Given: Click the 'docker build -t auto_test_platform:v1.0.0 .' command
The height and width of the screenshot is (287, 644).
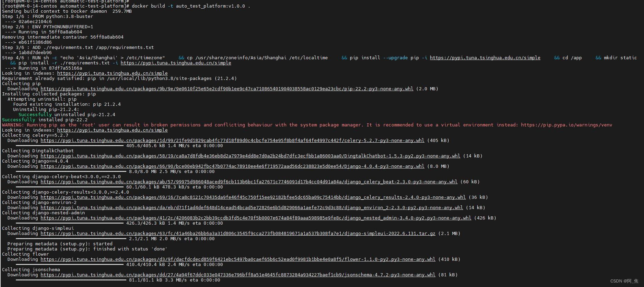Looking at the screenshot, I should [191, 6].
